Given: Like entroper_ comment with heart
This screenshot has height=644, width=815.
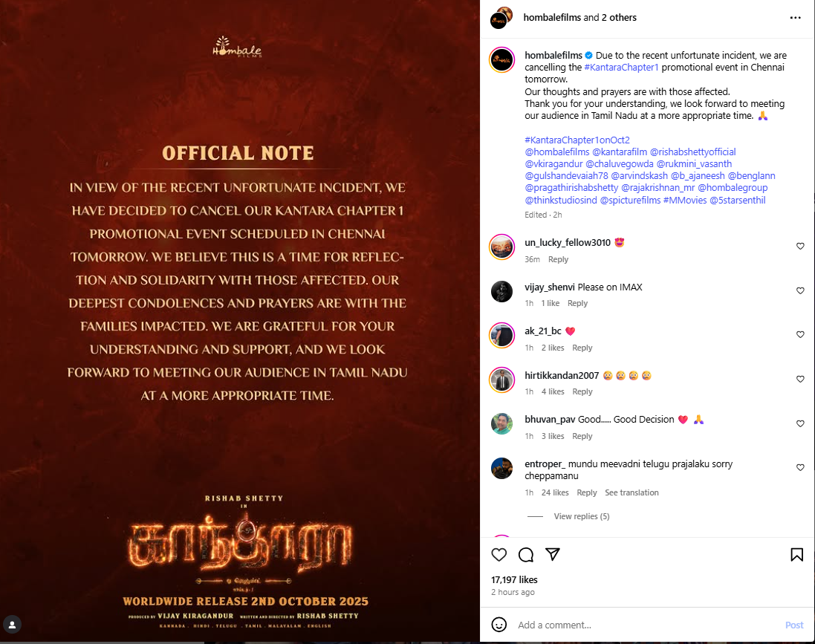Looking at the screenshot, I should pyautogui.click(x=800, y=468).
